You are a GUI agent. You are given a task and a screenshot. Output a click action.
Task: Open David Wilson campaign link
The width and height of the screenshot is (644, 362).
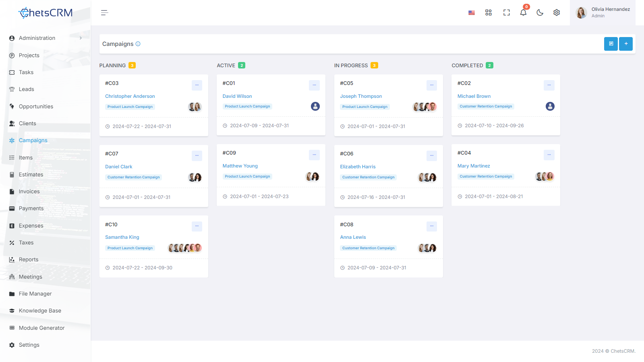coord(237,96)
